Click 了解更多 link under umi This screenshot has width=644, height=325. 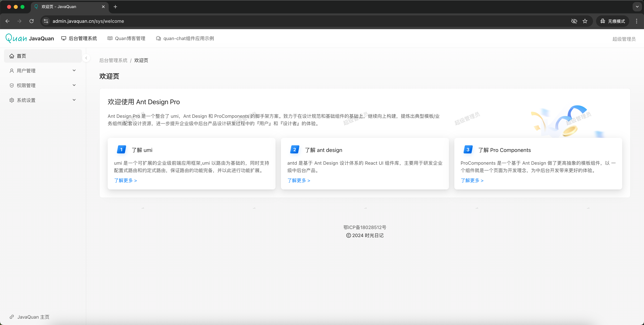point(125,180)
